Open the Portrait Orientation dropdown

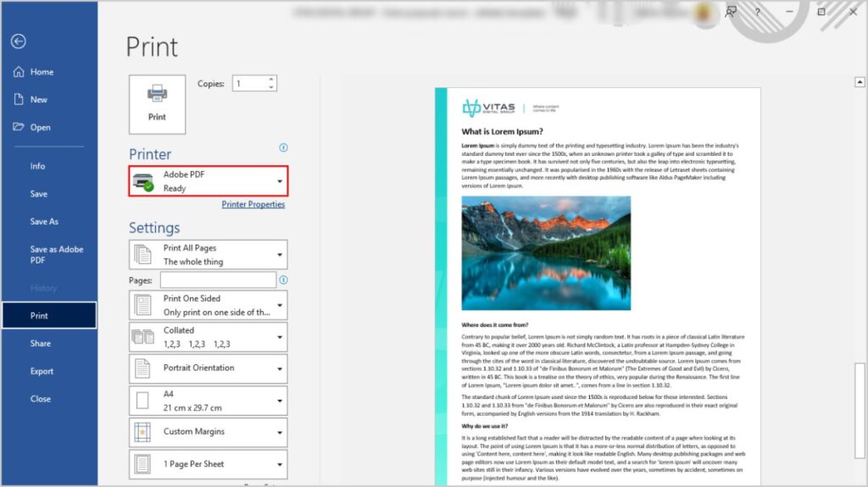(x=209, y=368)
